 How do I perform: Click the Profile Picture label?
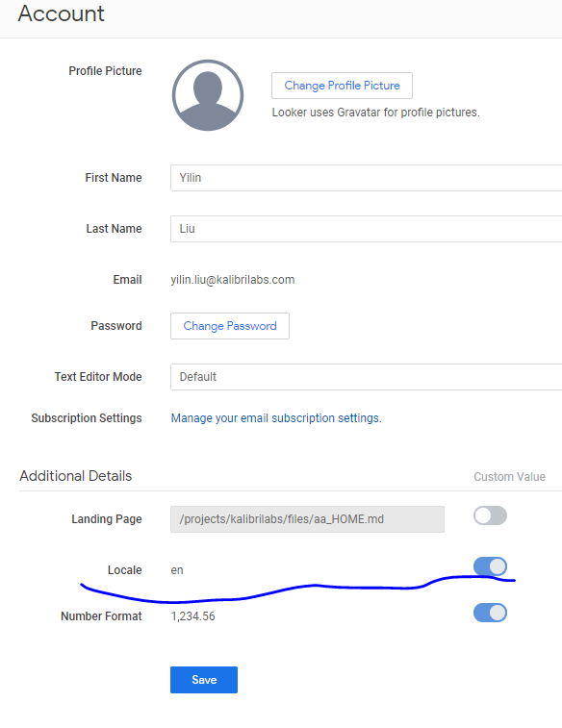[x=106, y=71]
